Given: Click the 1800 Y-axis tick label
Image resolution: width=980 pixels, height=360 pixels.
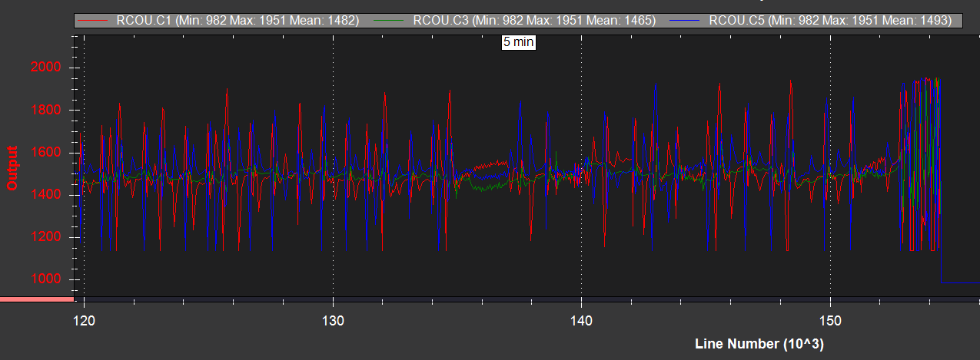Looking at the screenshot, I should (45, 110).
